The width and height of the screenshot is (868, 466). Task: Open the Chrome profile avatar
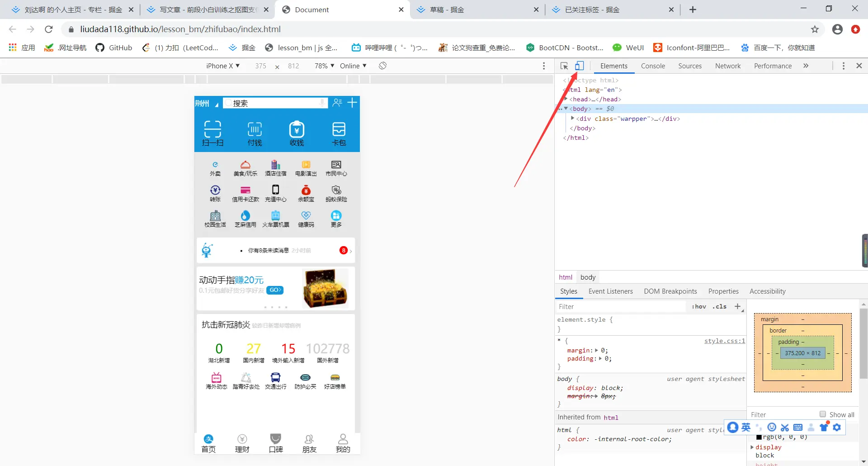(x=837, y=29)
